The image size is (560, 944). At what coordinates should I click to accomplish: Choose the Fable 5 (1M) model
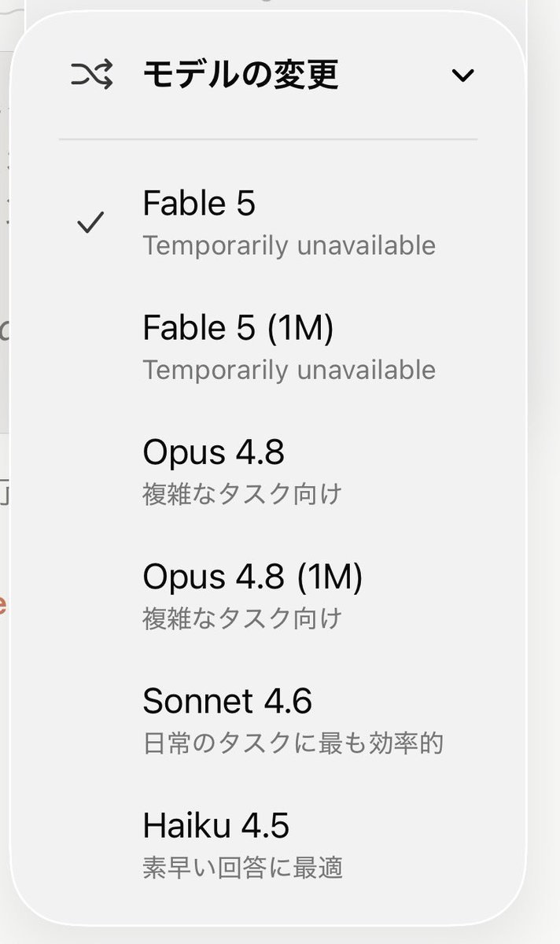coord(267,348)
